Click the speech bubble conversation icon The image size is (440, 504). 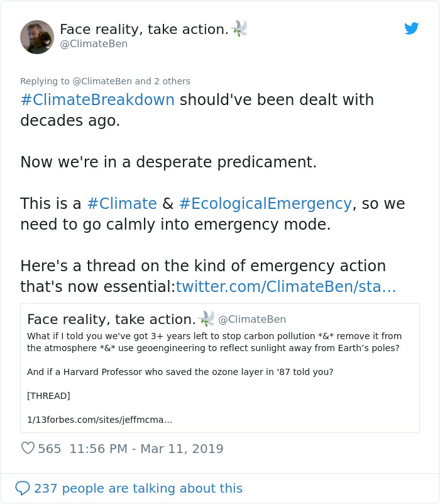(24, 488)
